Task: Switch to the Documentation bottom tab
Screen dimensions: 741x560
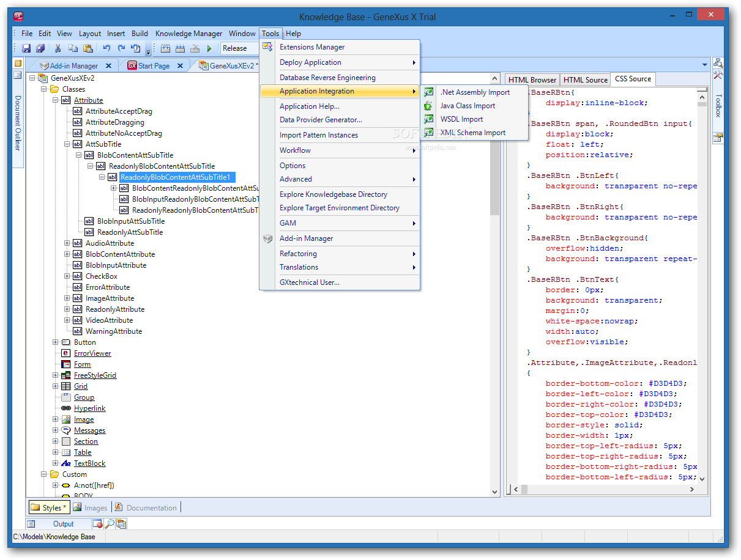Action: tap(146, 507)
